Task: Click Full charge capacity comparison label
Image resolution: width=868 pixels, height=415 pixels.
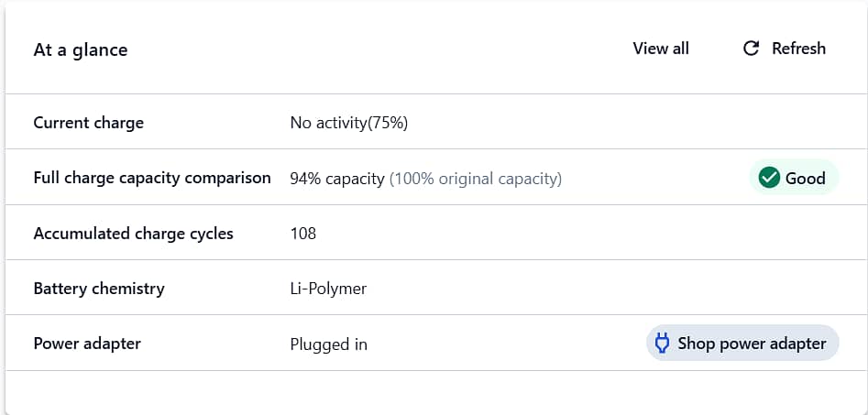Action: (152, 178)
